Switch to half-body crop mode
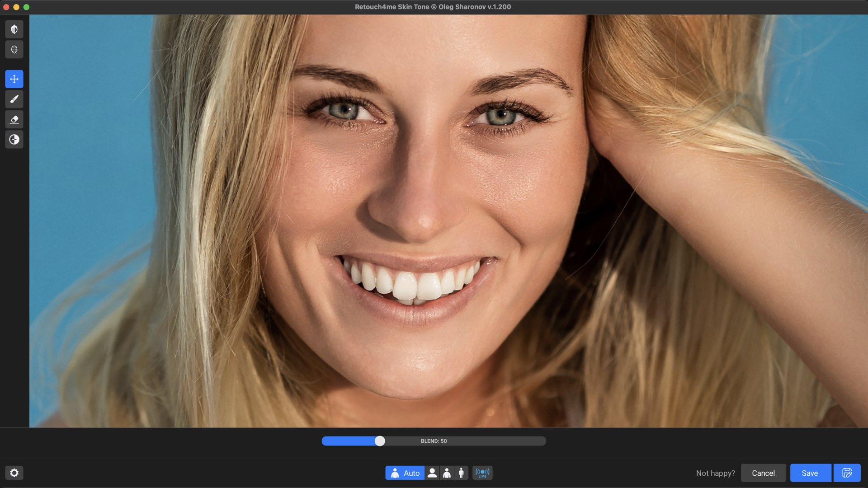868x488 pixels. tap(447, 473)
